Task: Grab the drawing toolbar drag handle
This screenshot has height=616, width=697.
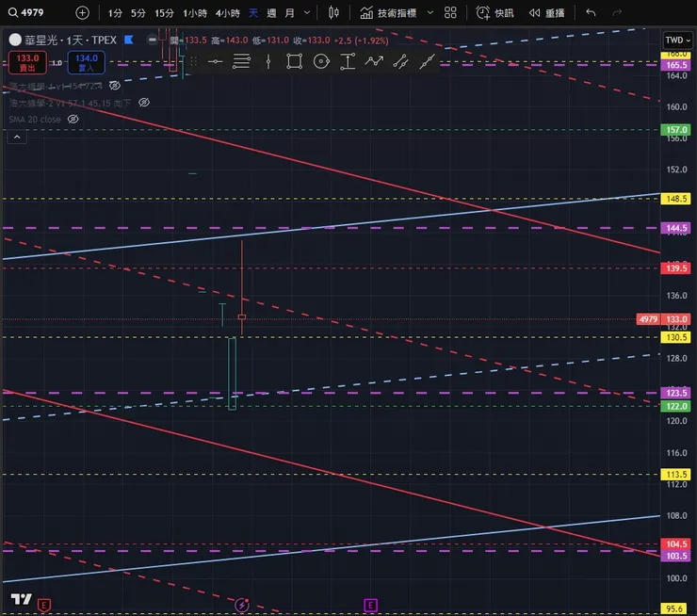Action: (193, 62)
